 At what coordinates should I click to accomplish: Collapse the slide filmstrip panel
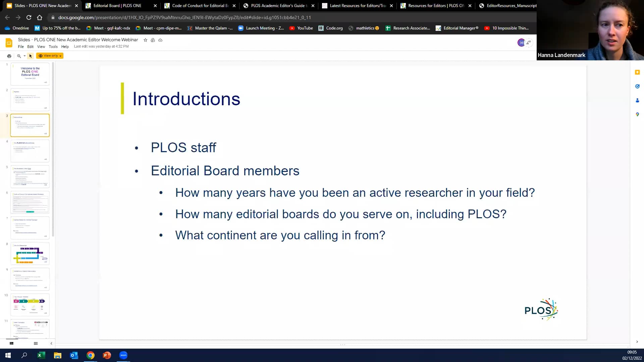coord(51,343)
